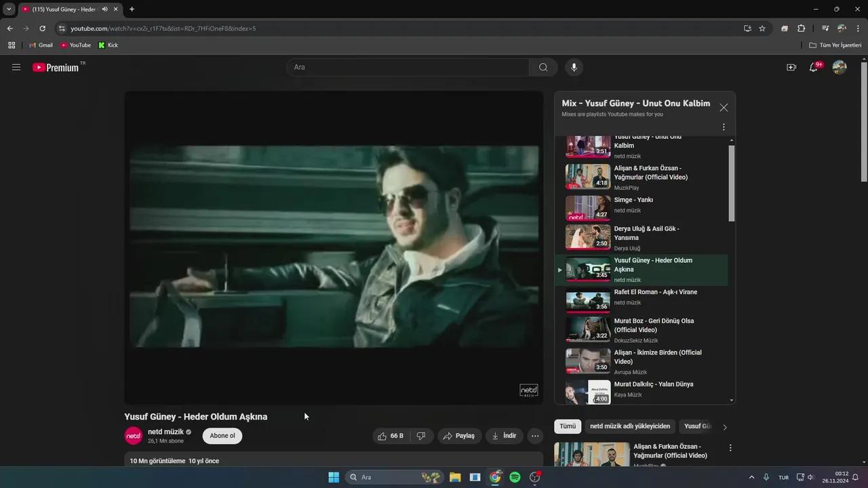Open netd müzik channel name link
Image resolution: width=868 pixels, height=488 pixels.
coord(165,432)
